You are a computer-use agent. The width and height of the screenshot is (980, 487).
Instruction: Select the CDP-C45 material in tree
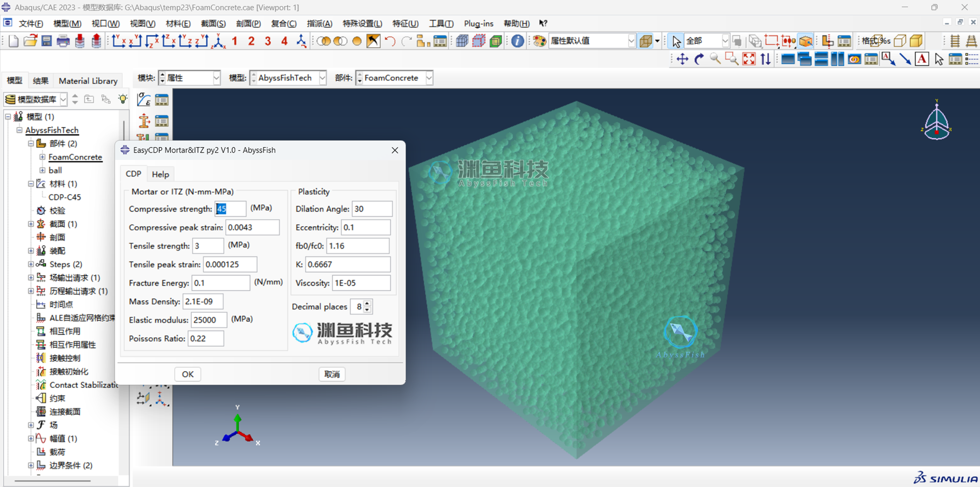65,197
